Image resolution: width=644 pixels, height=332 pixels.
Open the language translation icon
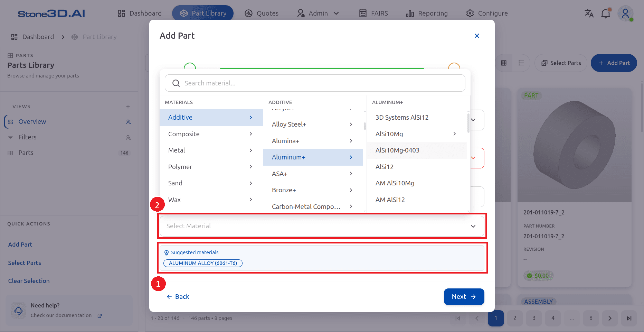coord(589,13)
